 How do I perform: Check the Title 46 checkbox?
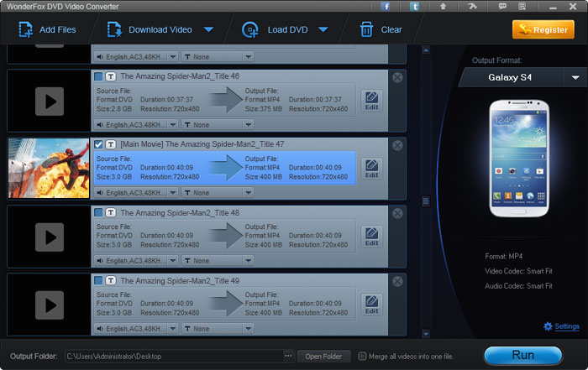coord(98,76)
